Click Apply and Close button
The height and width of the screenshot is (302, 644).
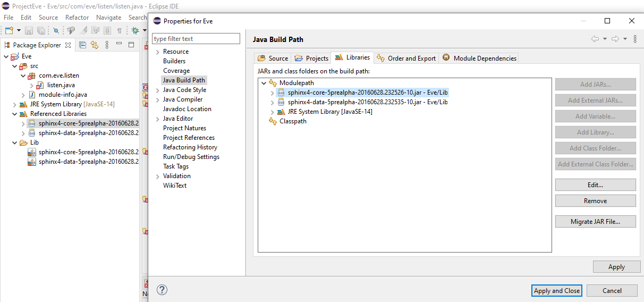pos(557,291)
